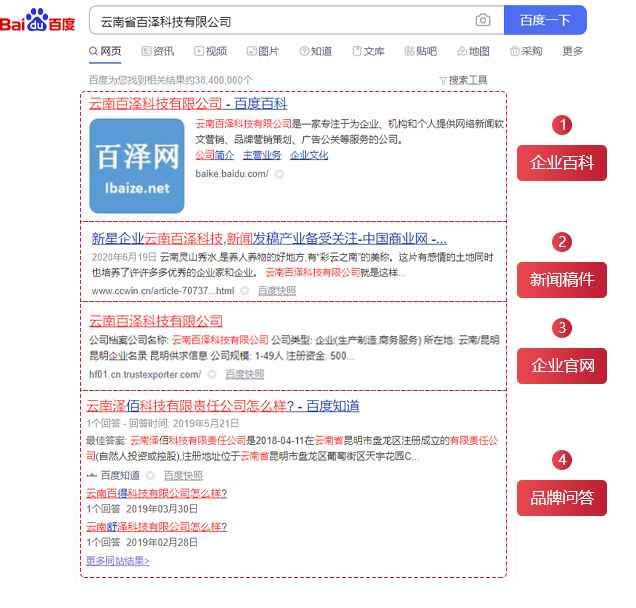Click dropdown icon beside ccwin.cn URL
Image resolution: width=636 pixels, height=608 pixels.
pyautogui.click(x=244, y=291)
